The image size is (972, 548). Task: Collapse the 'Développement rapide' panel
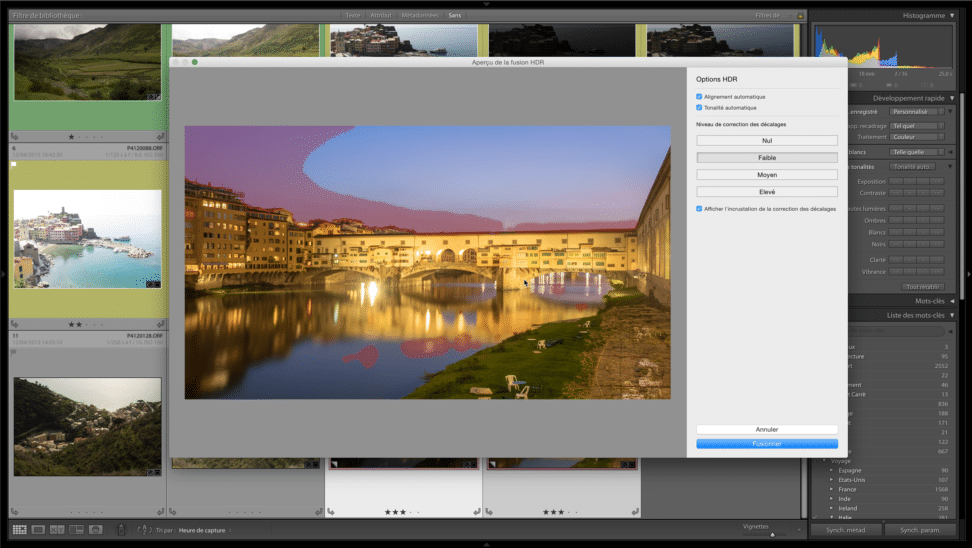[x=952, y=98]
